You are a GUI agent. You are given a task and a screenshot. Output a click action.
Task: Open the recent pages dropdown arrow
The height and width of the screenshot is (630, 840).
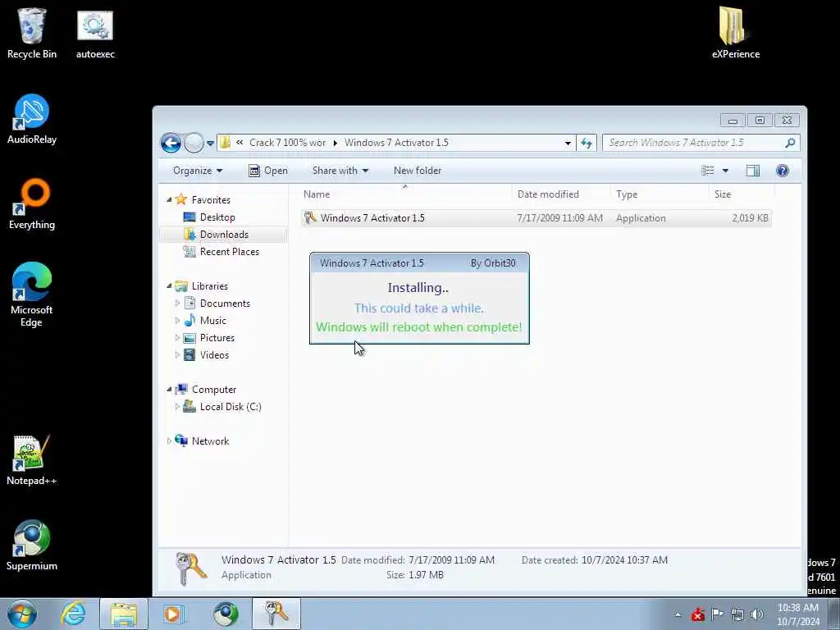tap(210, 144)
